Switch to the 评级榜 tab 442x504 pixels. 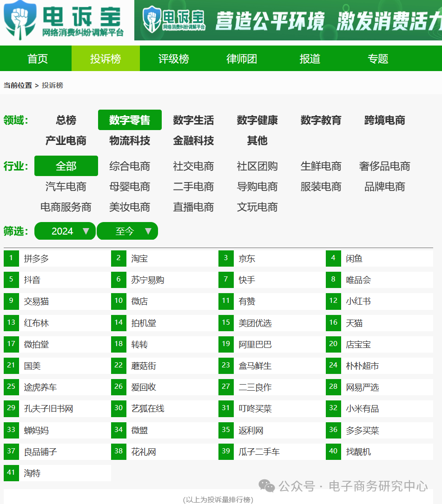coord(173,59)
